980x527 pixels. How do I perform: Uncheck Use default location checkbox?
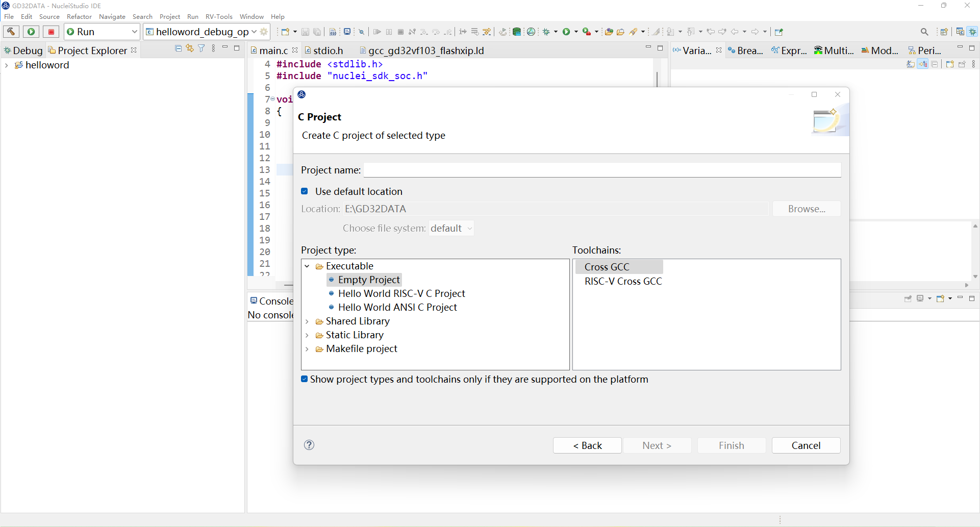point(305,191)
